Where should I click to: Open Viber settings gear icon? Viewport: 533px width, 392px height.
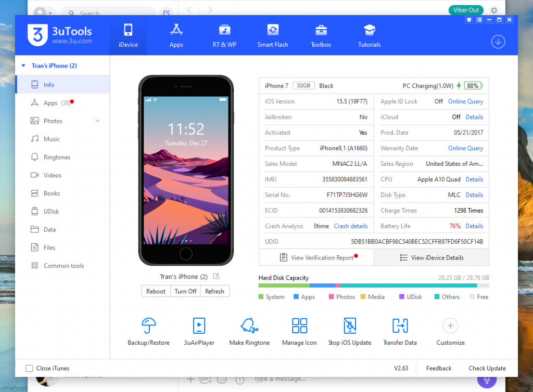tap(494, 10)
